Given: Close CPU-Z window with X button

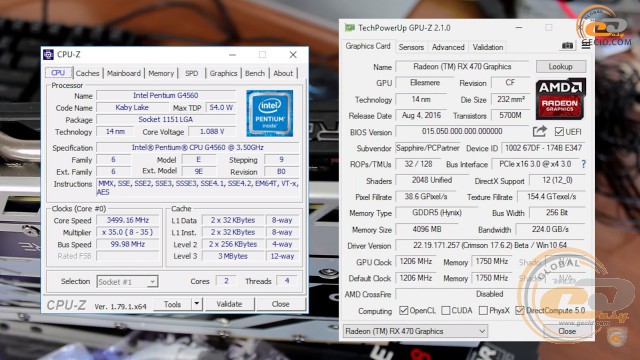Looking at the screenshot, I should (x=293, y=55).
